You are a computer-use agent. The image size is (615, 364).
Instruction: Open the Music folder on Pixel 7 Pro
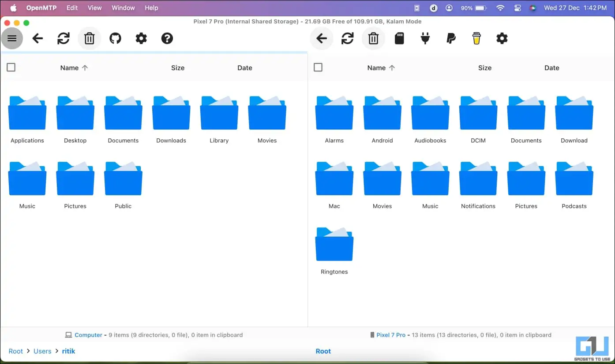click(430, 186)
